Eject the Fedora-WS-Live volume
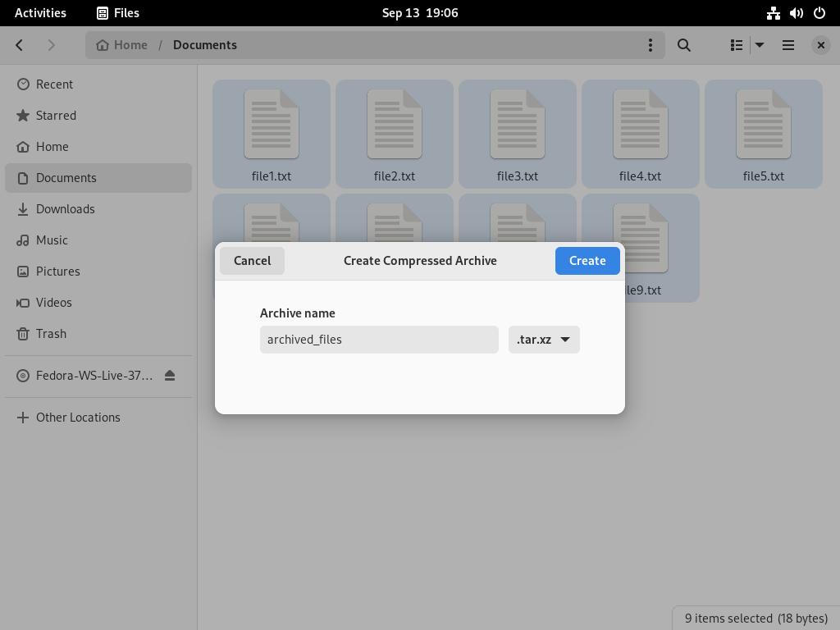Image resolution: width=840 pixels, height=630 pixels. point(170,376)
